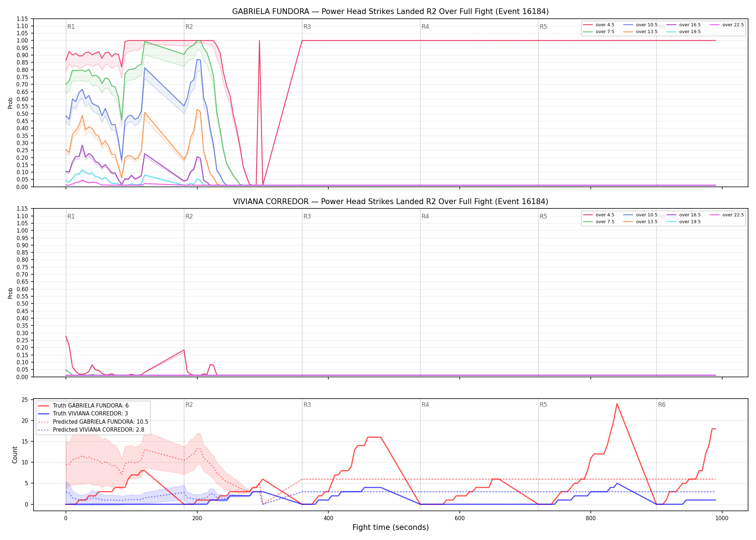
Task: Select 'over 4.5' legend entry in Fundora chart
Action: [599, 25]
